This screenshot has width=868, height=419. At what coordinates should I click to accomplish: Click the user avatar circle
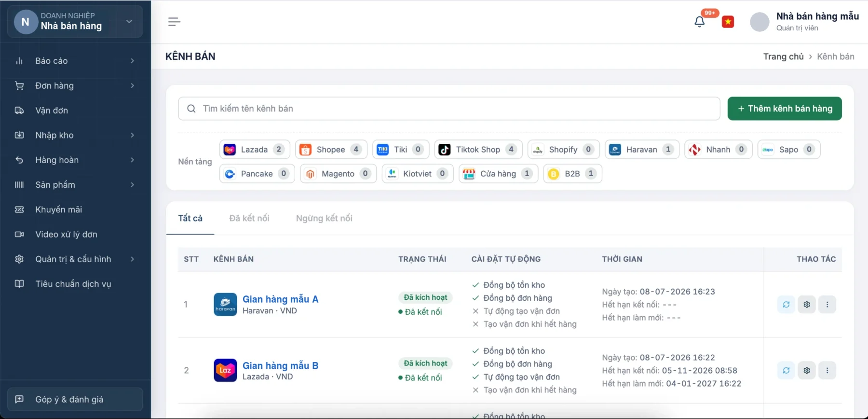759,22
